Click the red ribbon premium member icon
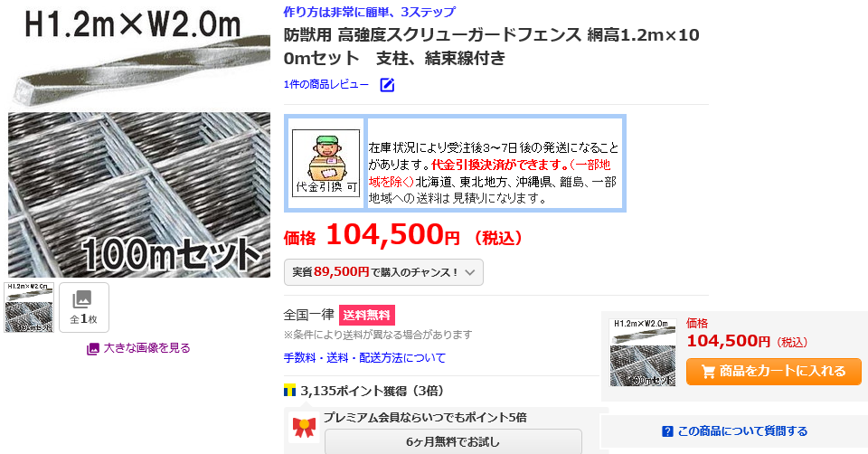 pyautogui.click(x=304, y=428)
